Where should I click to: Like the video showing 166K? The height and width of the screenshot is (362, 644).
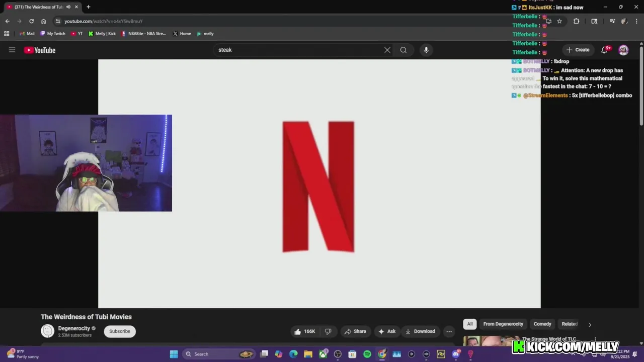click(305, 331)
